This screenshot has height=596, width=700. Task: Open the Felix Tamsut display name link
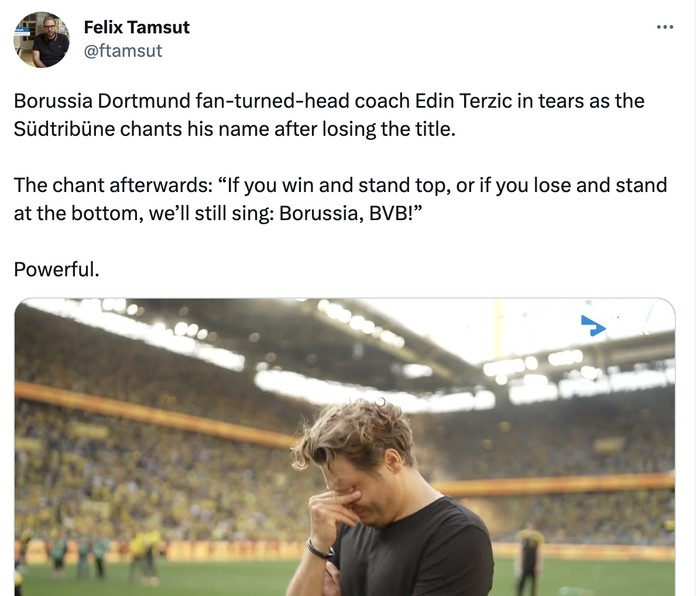click(137, 27)
